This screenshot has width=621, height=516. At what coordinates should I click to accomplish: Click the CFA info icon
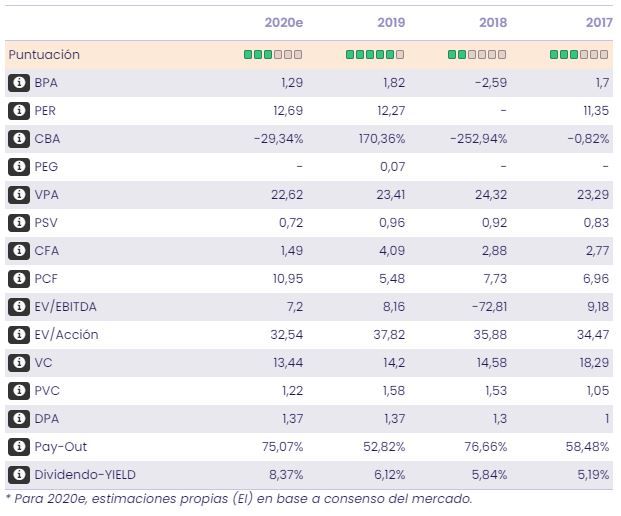click(18, 251)
